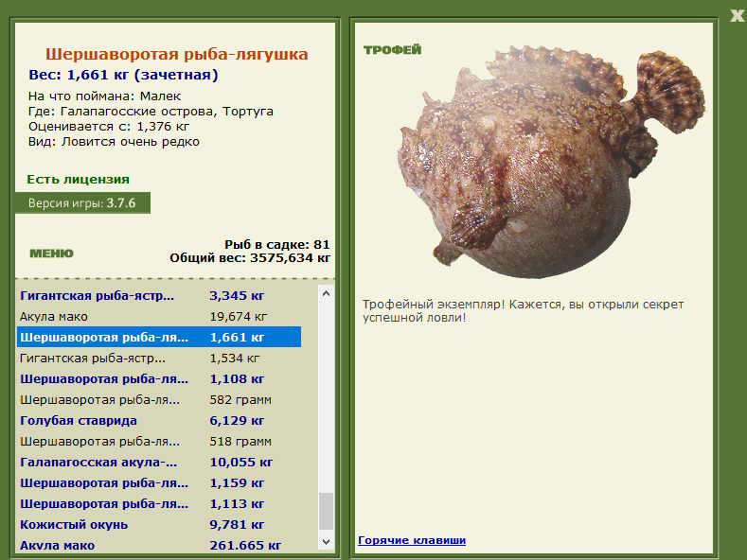Select Акула мако 19,674 кг row
This screenshot has height=560, width=747.
(159, 317)
